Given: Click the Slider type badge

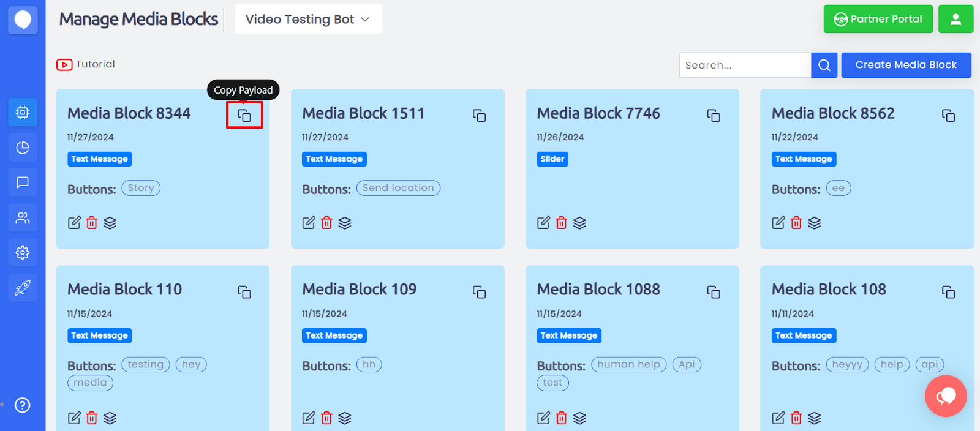Looking at the screenshot, I should [552, 159].
